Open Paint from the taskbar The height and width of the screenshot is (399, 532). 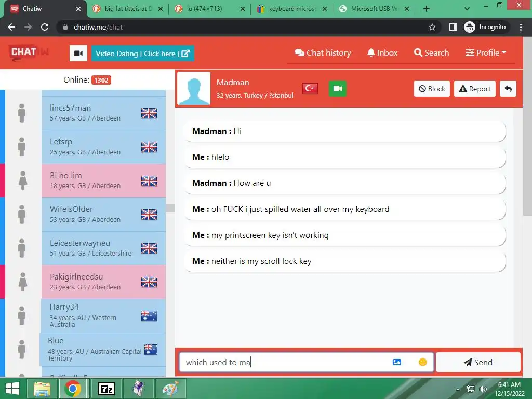click(x=170, y=389)
